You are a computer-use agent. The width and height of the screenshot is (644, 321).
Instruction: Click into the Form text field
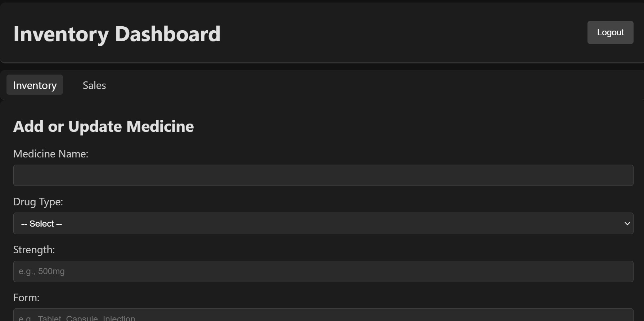[x=323, y=316]
